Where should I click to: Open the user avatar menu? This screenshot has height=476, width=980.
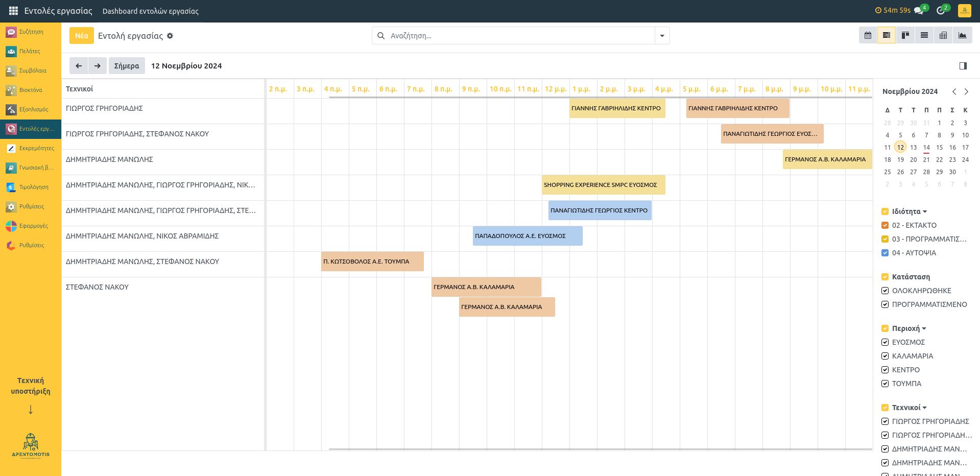(964, 10)
